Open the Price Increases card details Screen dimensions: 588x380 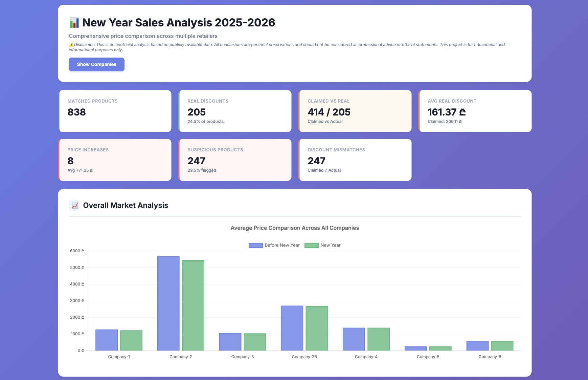point(115,160)
